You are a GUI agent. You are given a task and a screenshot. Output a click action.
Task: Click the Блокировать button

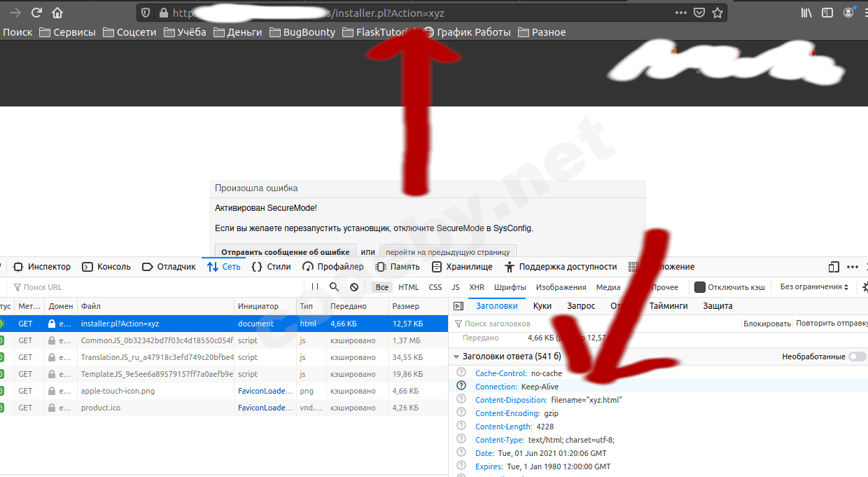pyautogui.click(x=767, y=324)
